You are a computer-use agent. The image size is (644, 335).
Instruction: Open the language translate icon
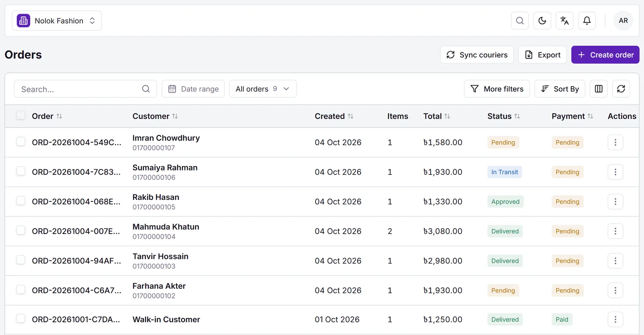(564, 21)
